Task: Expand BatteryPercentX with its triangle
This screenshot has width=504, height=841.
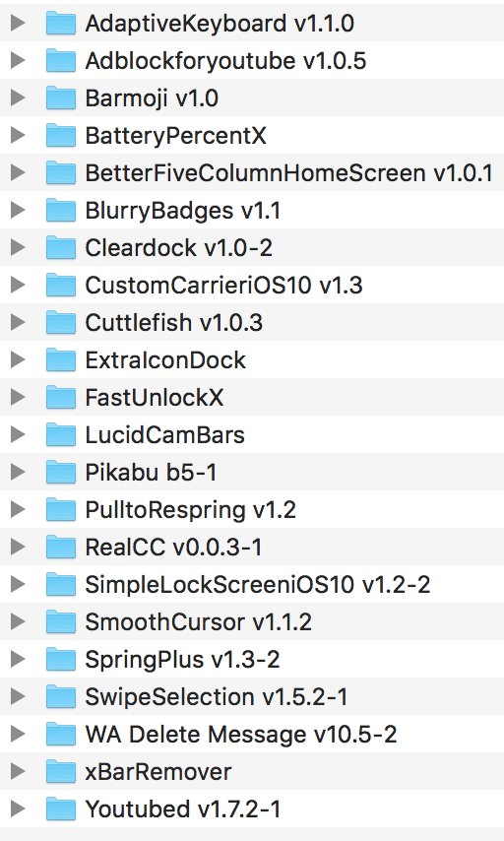Action: [19, 135]
